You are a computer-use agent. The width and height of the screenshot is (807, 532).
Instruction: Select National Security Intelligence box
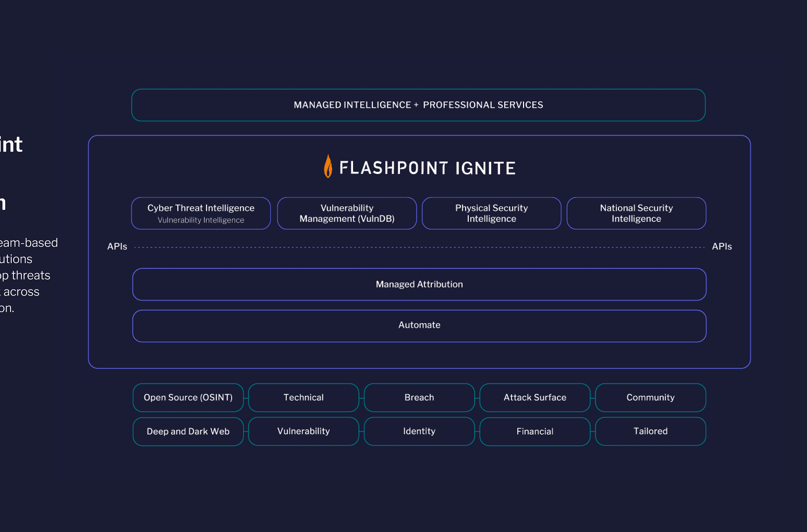pyautogui.click(x=636, y=213)
